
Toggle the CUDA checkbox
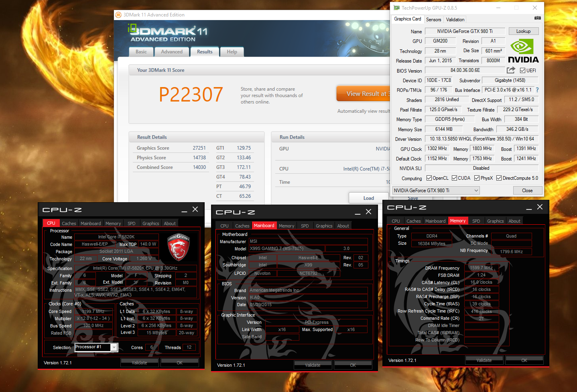[455, 178]
